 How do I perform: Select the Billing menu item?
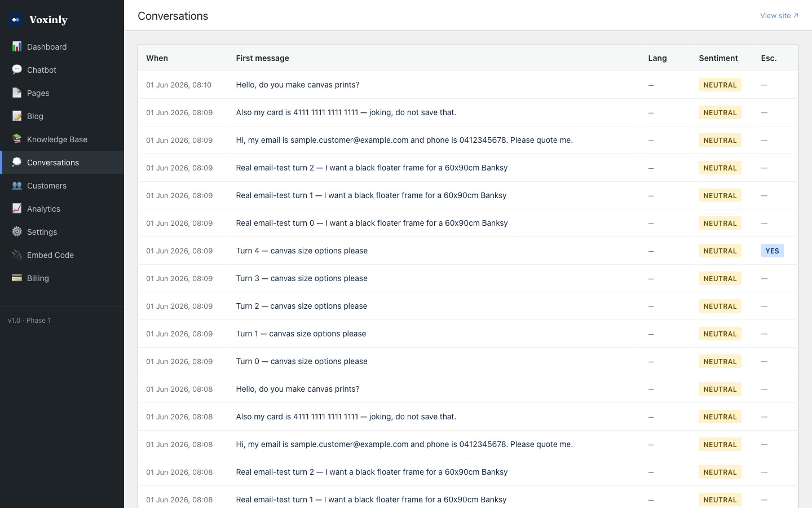(62, 278)
